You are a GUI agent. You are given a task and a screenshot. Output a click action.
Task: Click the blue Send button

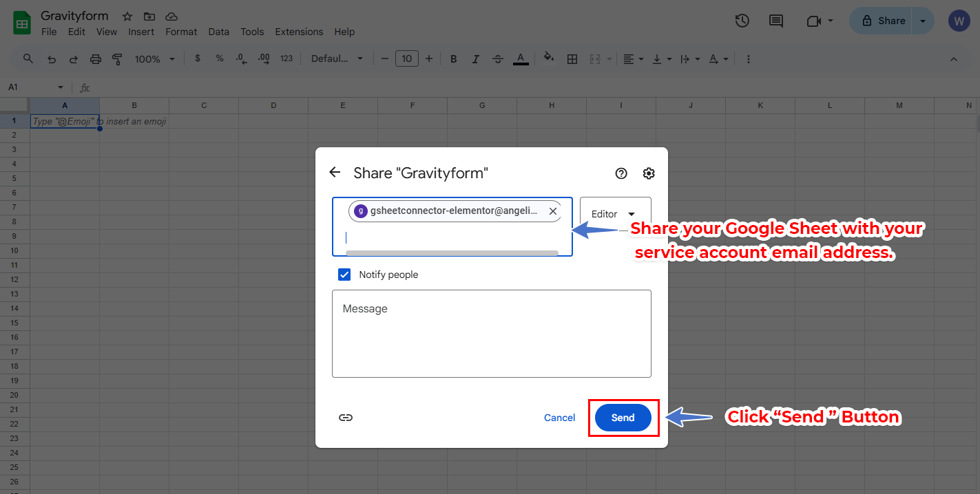[623, 418]
